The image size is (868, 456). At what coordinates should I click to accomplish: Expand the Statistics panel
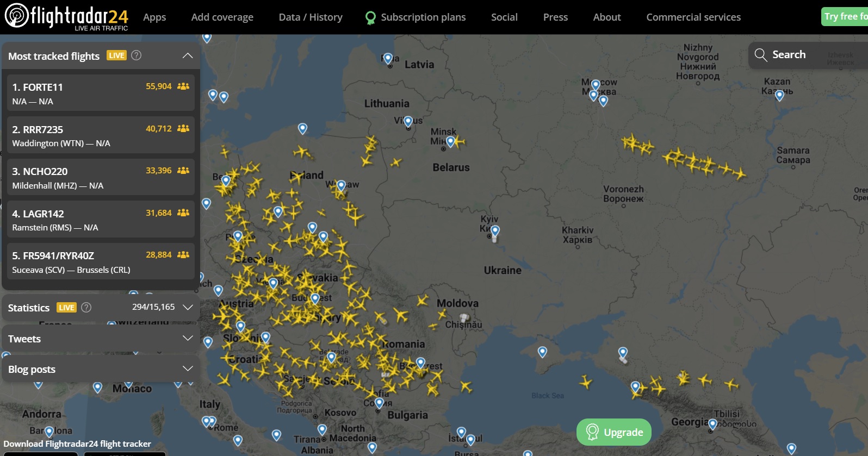click(188, 308)
